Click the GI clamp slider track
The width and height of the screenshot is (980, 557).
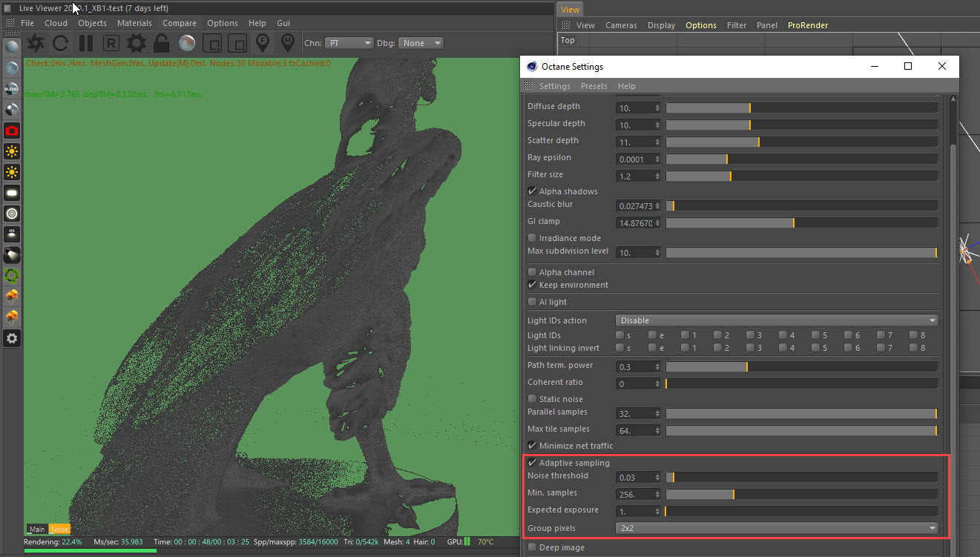[x=801, y=223]
